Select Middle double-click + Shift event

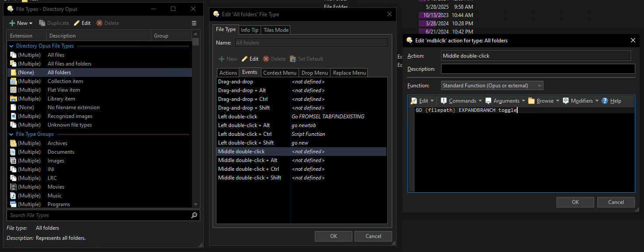(302, 178)
